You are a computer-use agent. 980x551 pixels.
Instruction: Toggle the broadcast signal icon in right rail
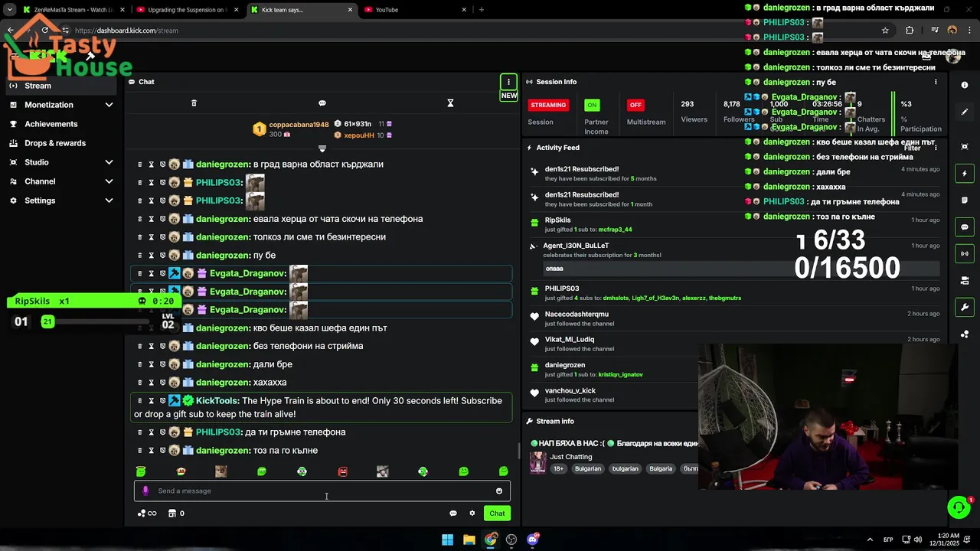tap(965, 253)
